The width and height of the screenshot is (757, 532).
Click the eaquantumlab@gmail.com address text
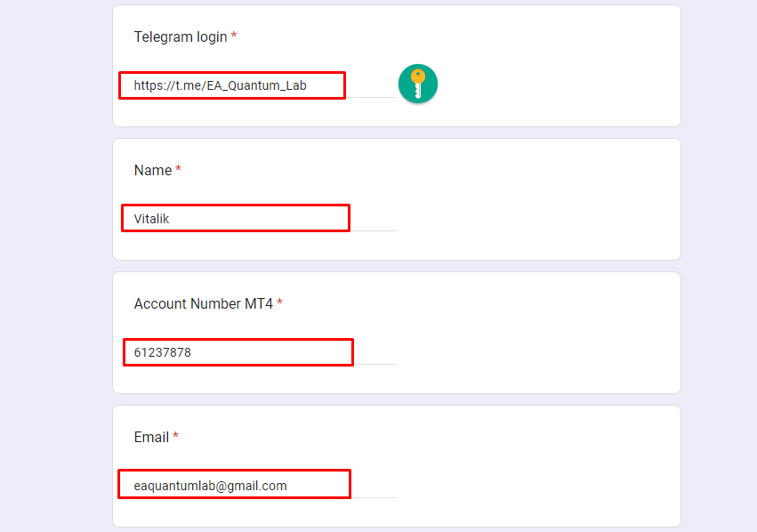(210, 486)
